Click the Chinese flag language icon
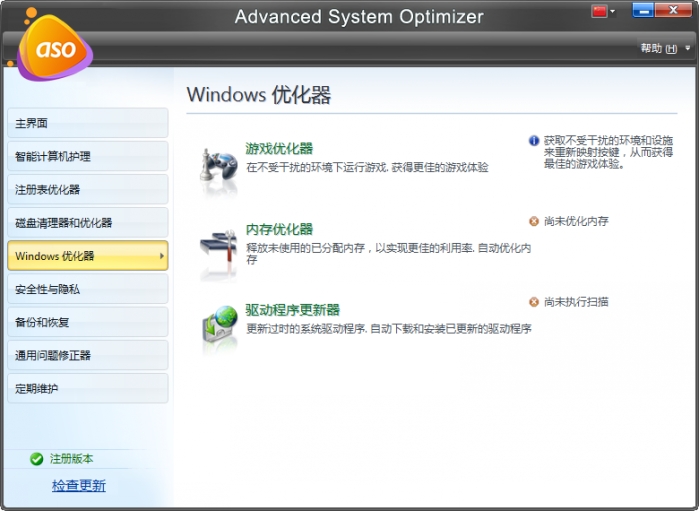The width and height of the screenshot is (699, 511). click(599, 11)
